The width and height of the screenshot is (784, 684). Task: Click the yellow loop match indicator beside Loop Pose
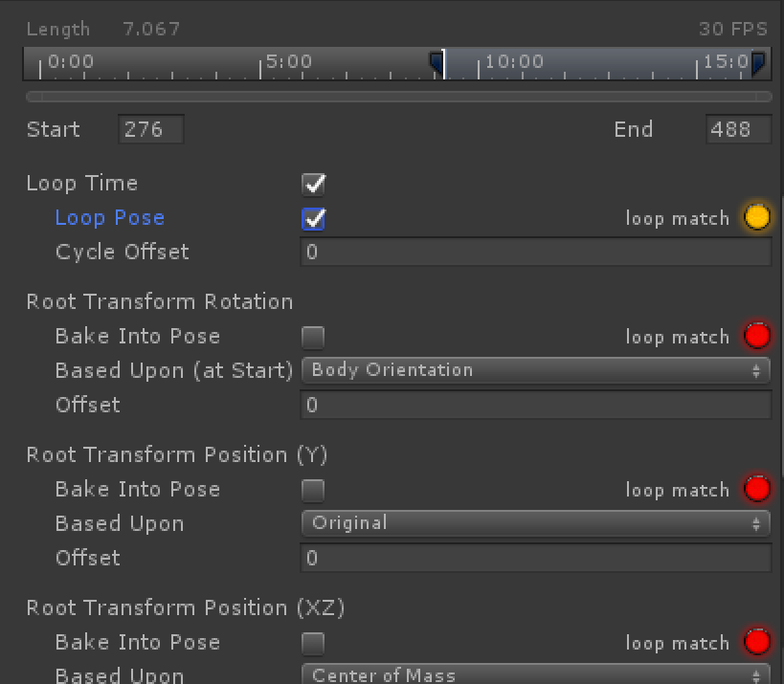756,217
